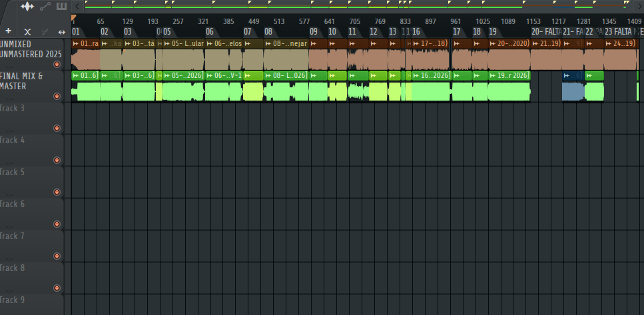Select the Track 3 header

click(31, 119)
